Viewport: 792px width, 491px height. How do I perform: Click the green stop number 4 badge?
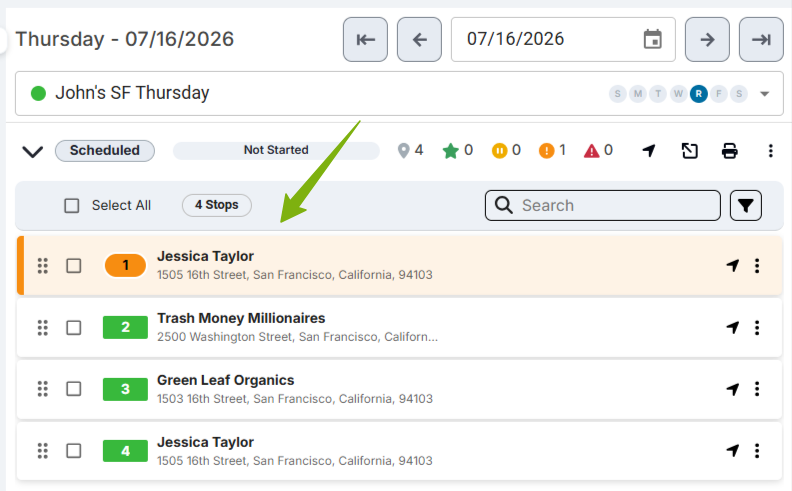click(125, 451)
